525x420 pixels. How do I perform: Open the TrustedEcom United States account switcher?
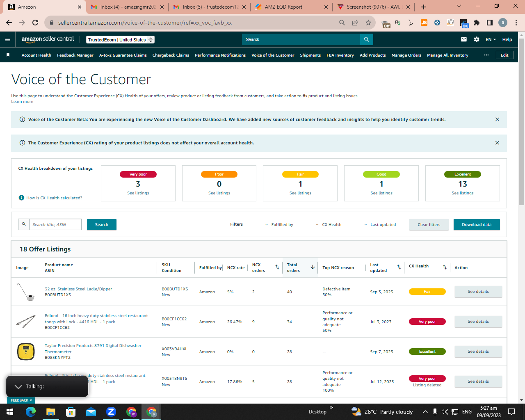[x=121, y=40]
